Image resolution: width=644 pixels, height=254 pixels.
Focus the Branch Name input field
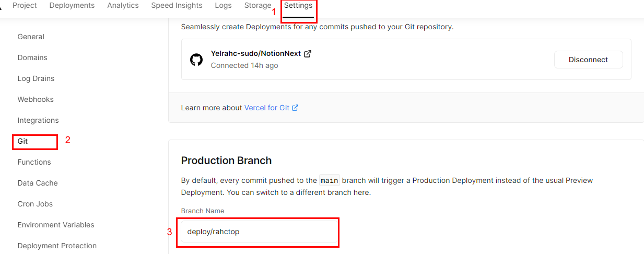pyautogui.click(x=260, y=232)
